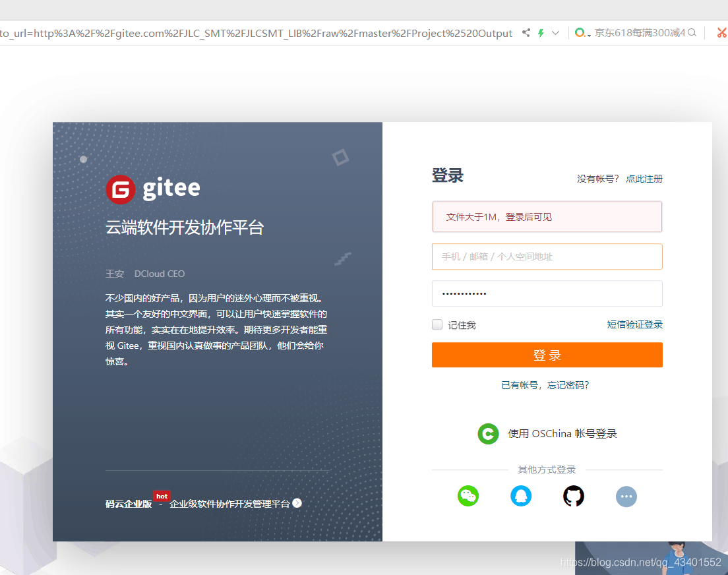
Task: Open the 码云企业版 link
Action: [x=129, y=504]
